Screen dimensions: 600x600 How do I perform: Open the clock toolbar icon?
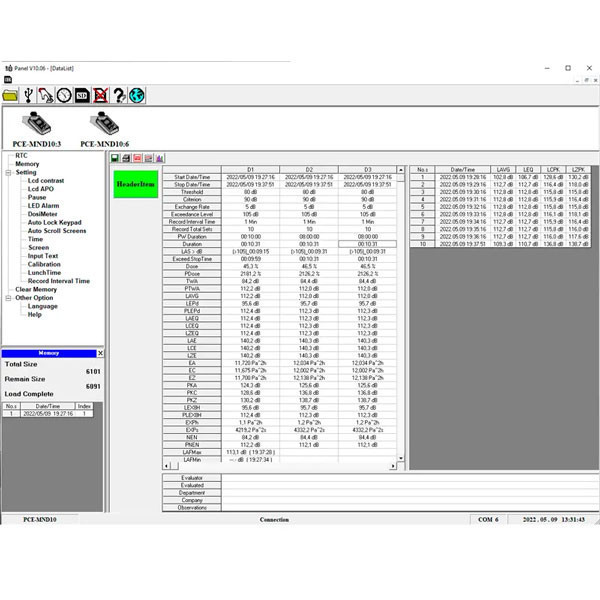tap(64, 95)
